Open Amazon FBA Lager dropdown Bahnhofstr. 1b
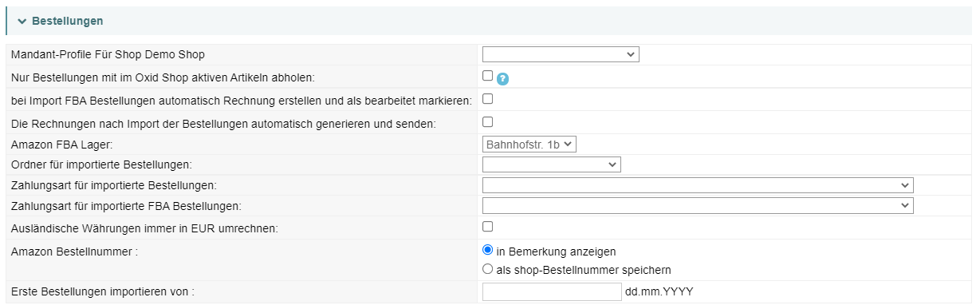 click(529, 144)
